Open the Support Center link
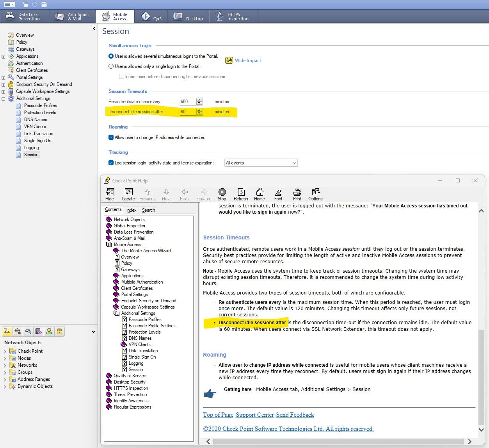 click(x=254, y=415)
